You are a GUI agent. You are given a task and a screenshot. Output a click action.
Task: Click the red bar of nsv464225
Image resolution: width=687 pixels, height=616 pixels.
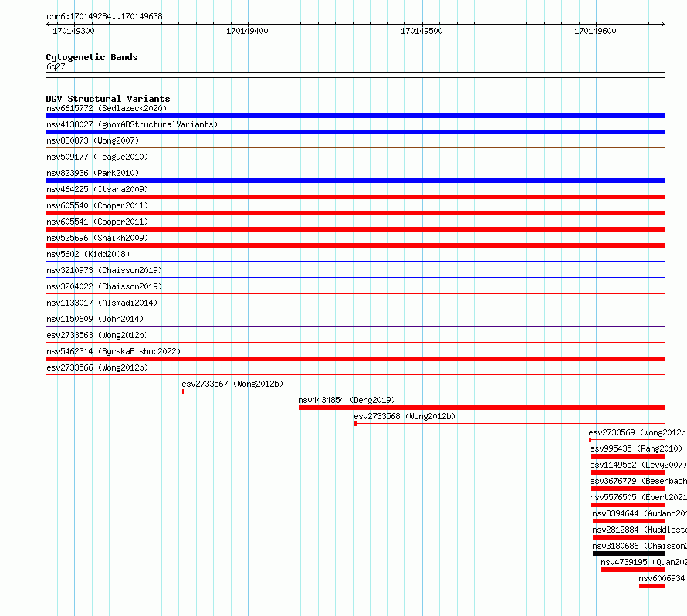(x=355, y=197)
